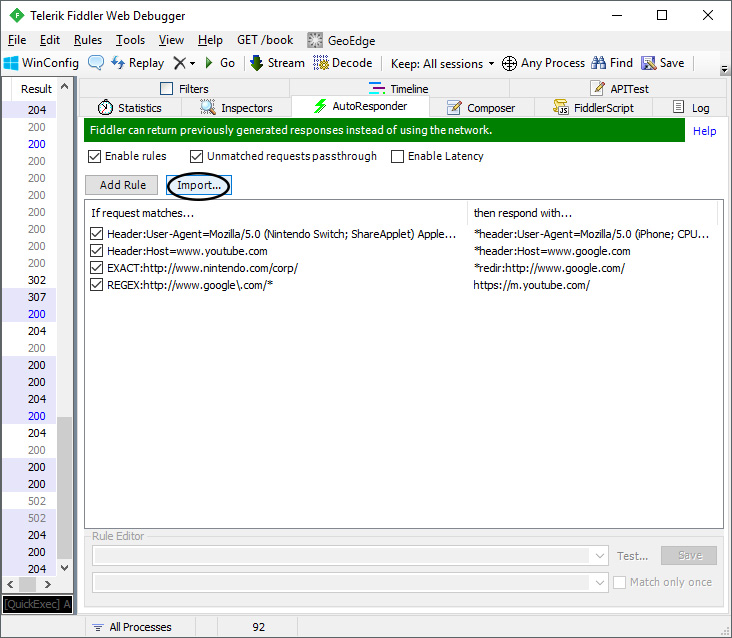Viewport: 732px width, 638px height.
Task: Sort by the Result column header
Action: pos(36,89)
